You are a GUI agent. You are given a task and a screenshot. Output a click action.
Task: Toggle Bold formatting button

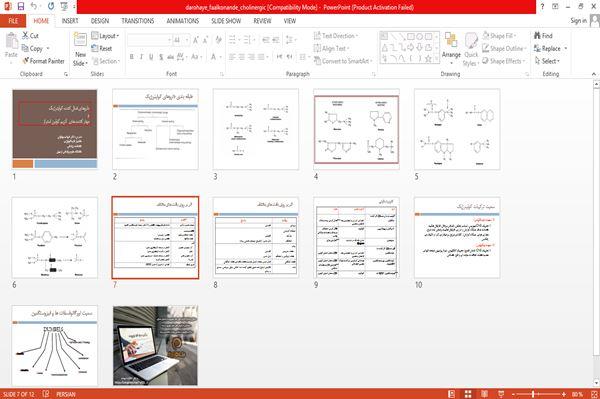pos(132,57)
